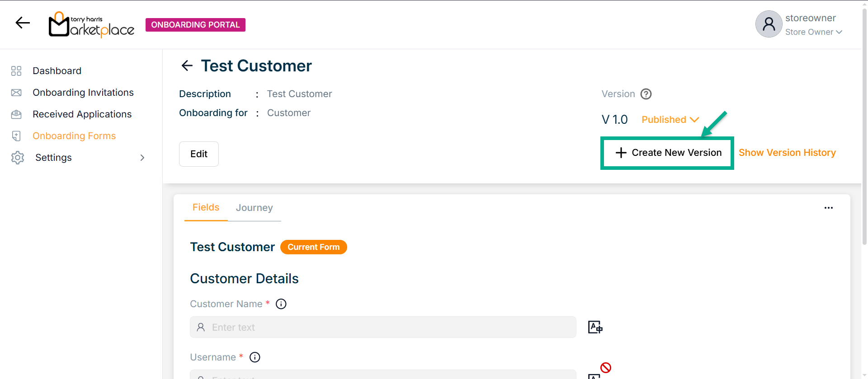Viewport: 868px width, 379px height.
Task: Open the Published status dropdown
Action: point(670,120)
